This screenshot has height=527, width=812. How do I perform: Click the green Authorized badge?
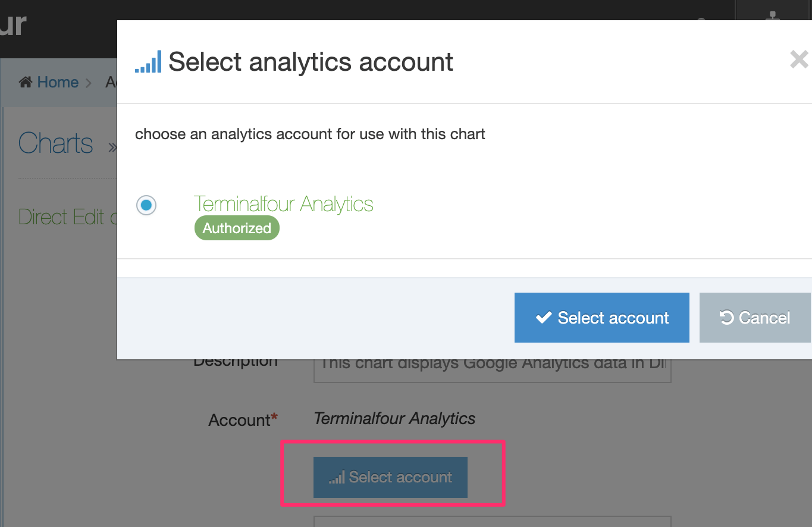click(x=237, y=228)
